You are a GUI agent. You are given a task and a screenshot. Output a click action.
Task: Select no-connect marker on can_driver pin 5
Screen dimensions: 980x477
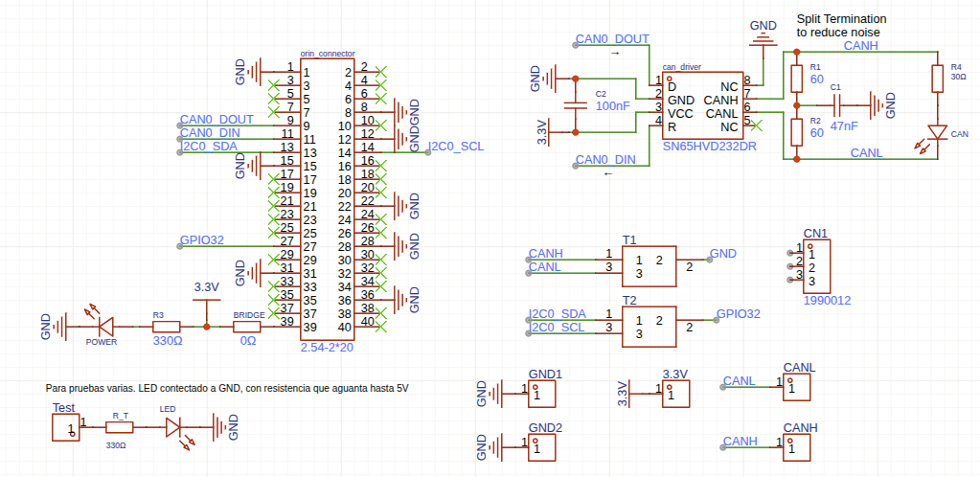[x=757, y=125]
